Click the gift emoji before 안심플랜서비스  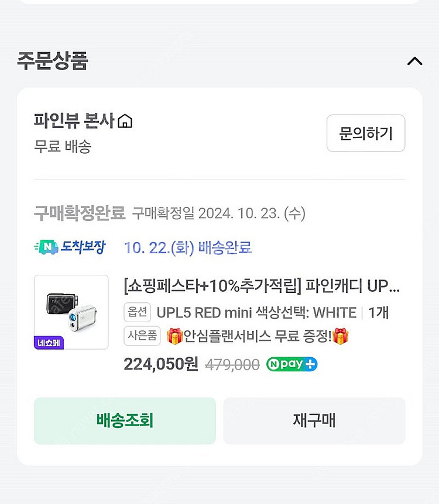174,336
